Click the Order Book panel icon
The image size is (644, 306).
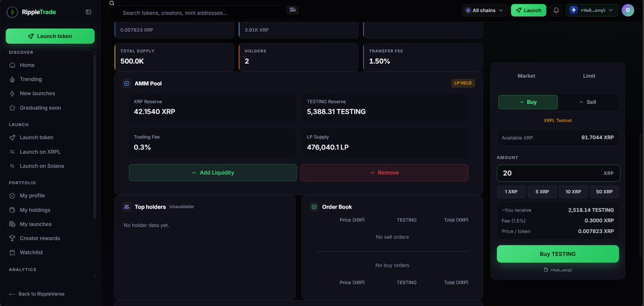[314, 207]
